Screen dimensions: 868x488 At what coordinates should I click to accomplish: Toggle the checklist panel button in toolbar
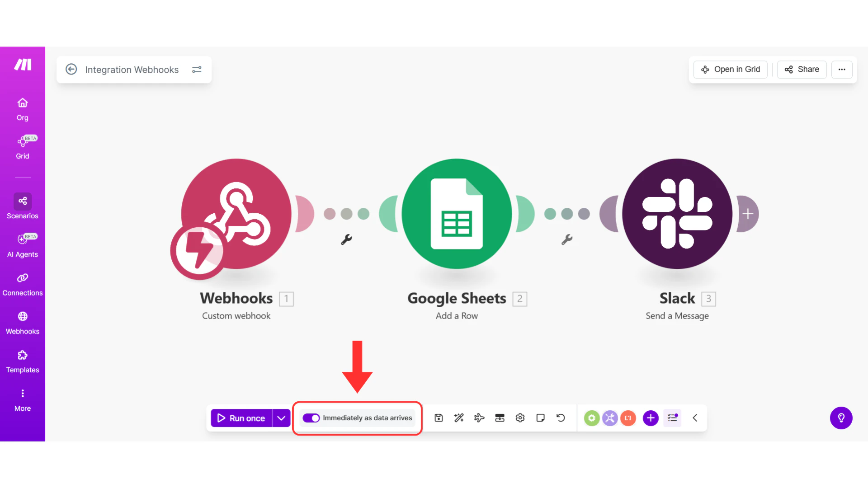pyautogui.click(x=672, y=418)
